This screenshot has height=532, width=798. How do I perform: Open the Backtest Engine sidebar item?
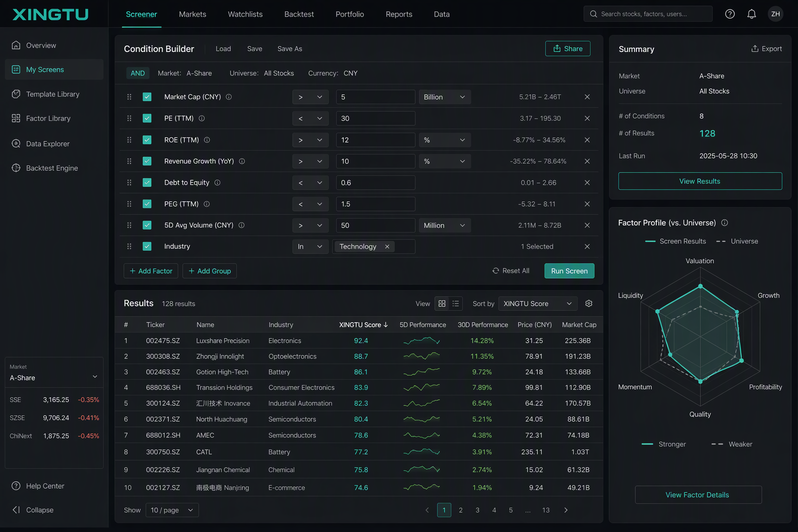pos(54,168)
